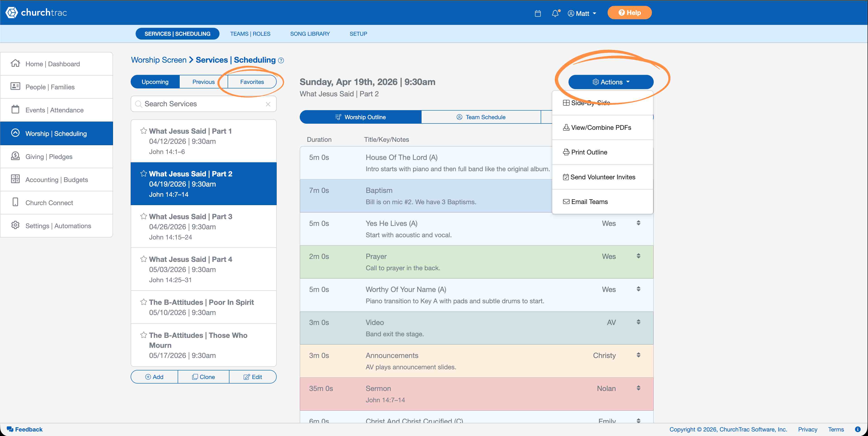Clear search with the X icon

268,104
